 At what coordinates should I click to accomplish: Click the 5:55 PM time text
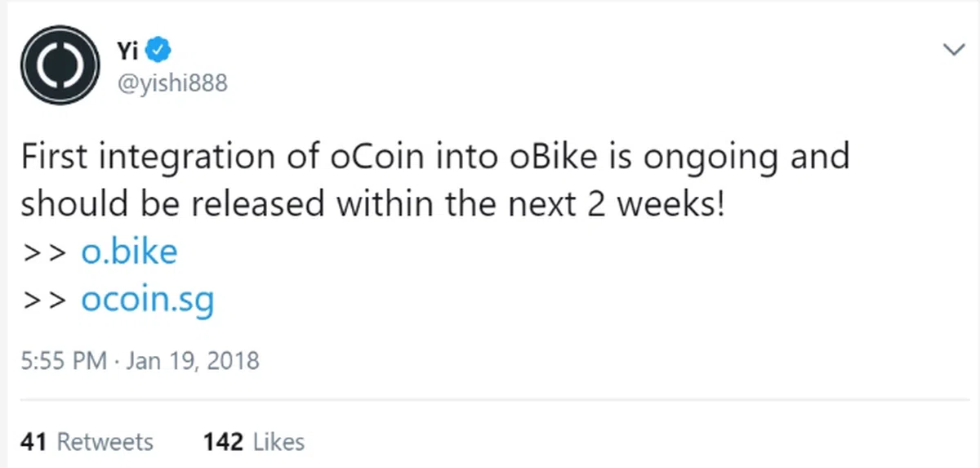pos(64,360)
